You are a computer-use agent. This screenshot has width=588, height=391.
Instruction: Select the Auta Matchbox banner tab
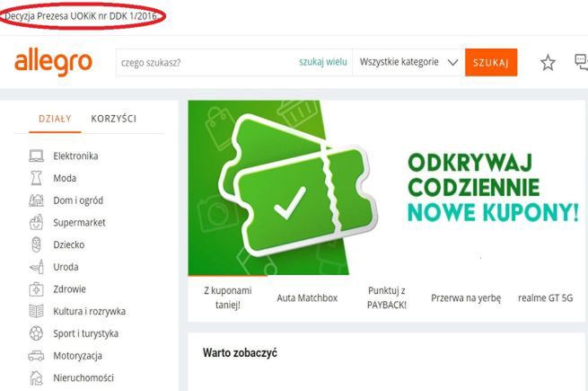[x=307, y=298]
